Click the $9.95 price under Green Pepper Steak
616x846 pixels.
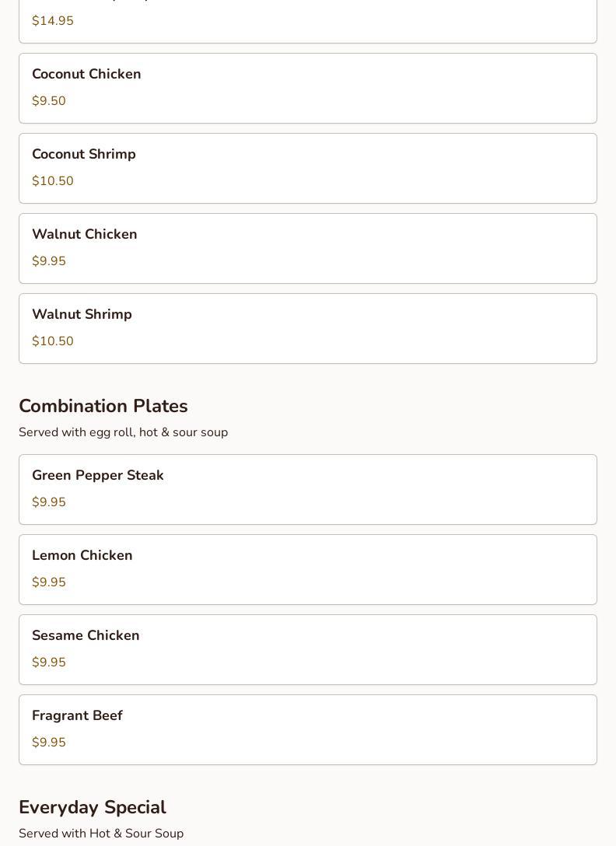[49, 502]
